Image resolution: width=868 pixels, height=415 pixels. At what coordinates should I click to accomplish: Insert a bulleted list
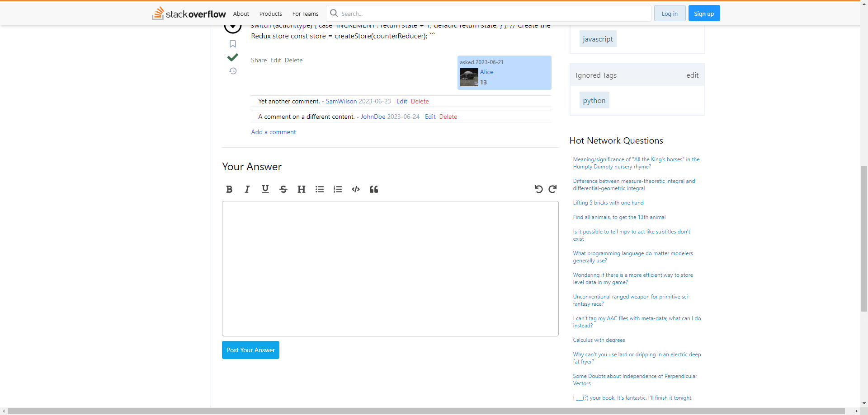(320, 189)
